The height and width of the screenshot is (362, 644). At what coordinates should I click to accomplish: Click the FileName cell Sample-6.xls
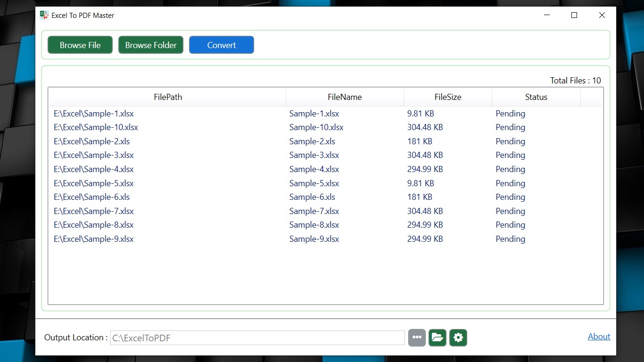(x=312, y=197)
